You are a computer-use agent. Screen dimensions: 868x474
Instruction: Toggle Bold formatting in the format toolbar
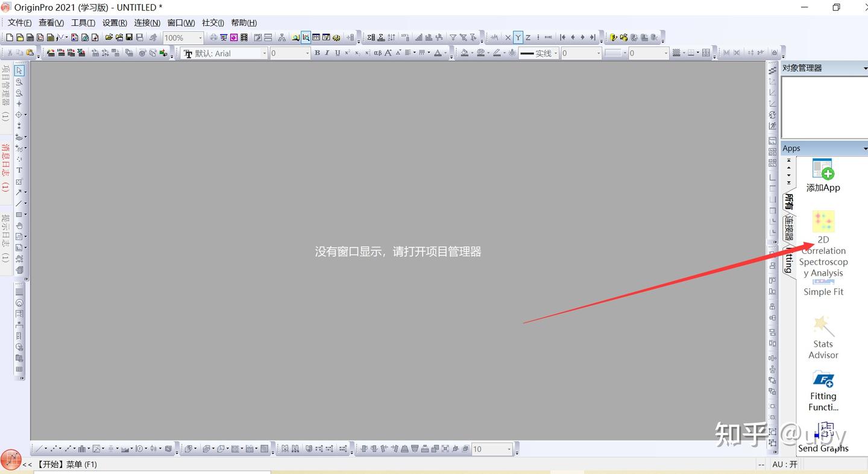click(x=317, y=53)
